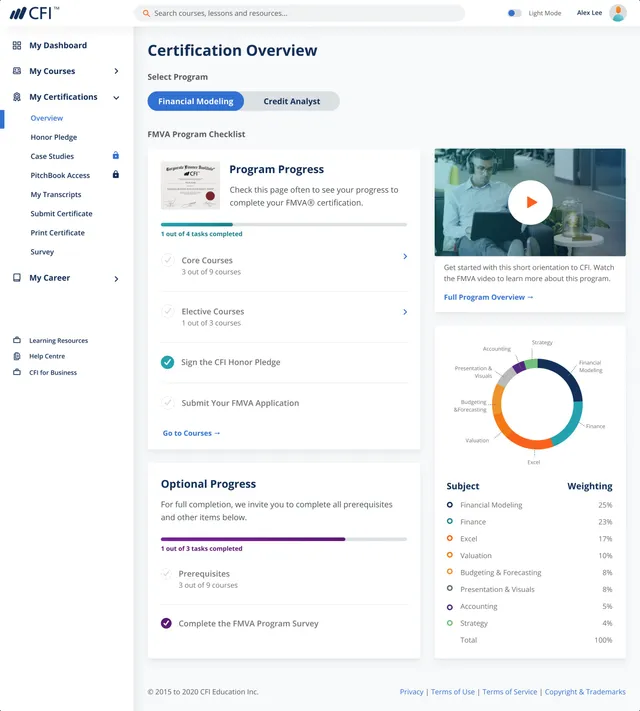The image size is (640, 711).
Task: Expand the My Courses menu chevron
Action: [x=117, y=71]
